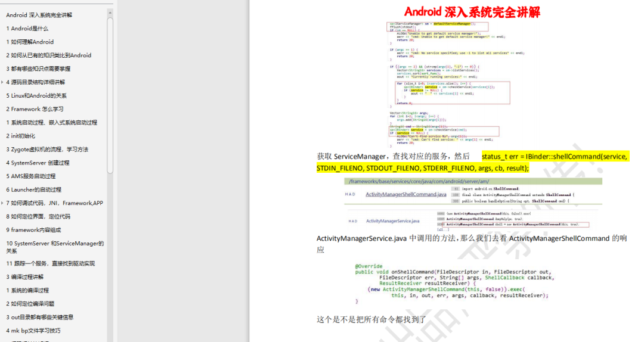Select bookmark '1 如何理解Android'

30,42
